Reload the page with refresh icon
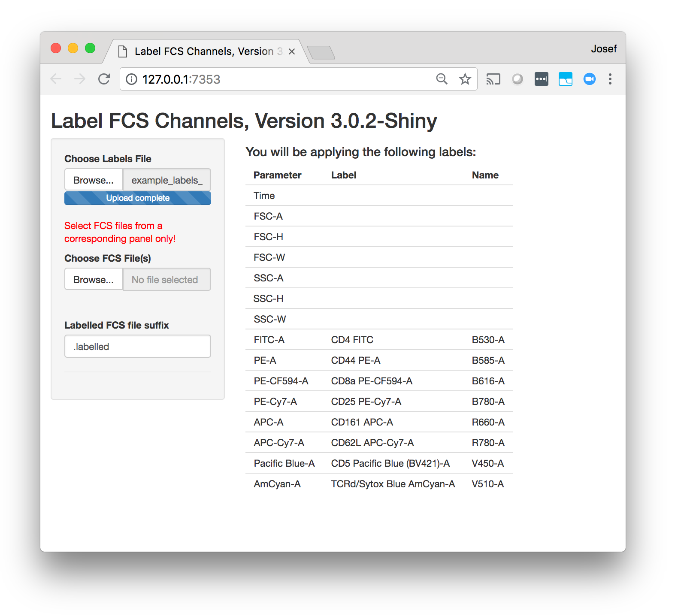This screenshot has width=690, height=616. (104, 79)
